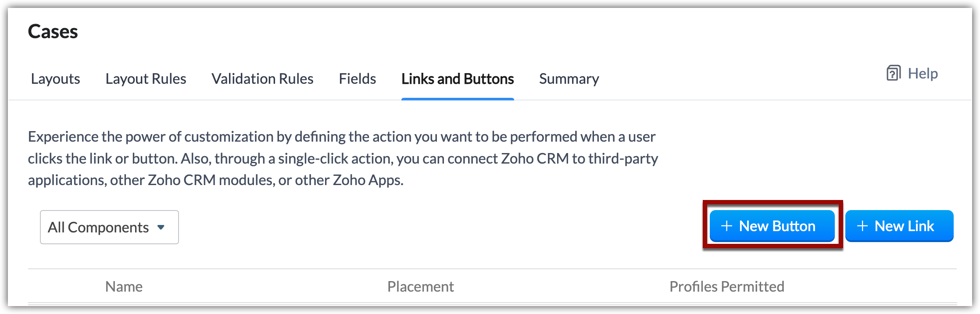Click the Placement column header
This screenshot has width=980, height=314.
tap(420, 287)
